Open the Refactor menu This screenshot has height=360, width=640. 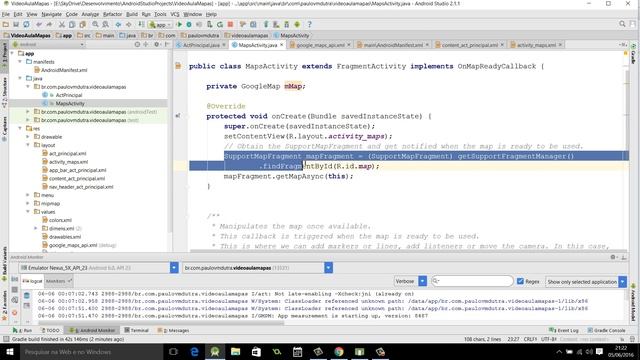(112, 14)
